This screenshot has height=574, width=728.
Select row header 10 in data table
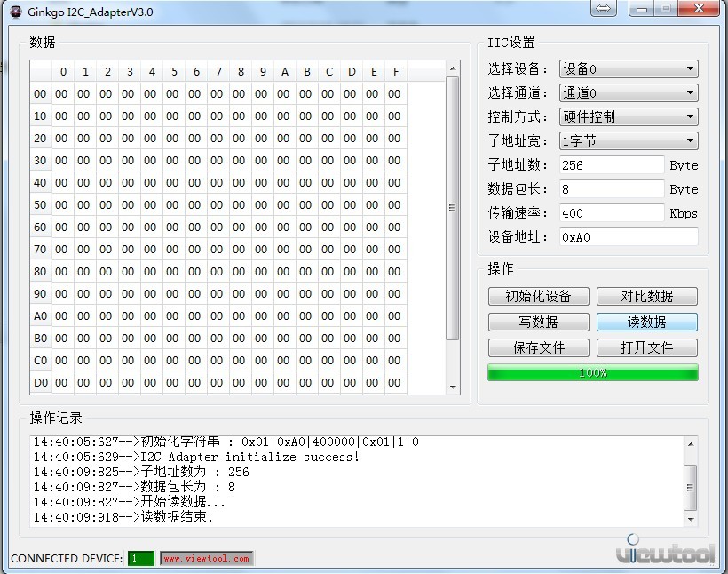pyautogui.click(x=40, y=116)
